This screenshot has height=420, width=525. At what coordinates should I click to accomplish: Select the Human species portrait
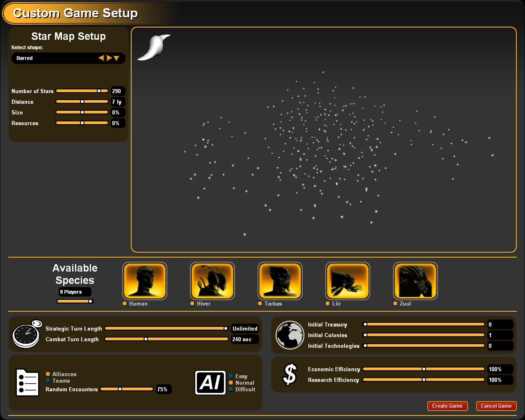145,281
